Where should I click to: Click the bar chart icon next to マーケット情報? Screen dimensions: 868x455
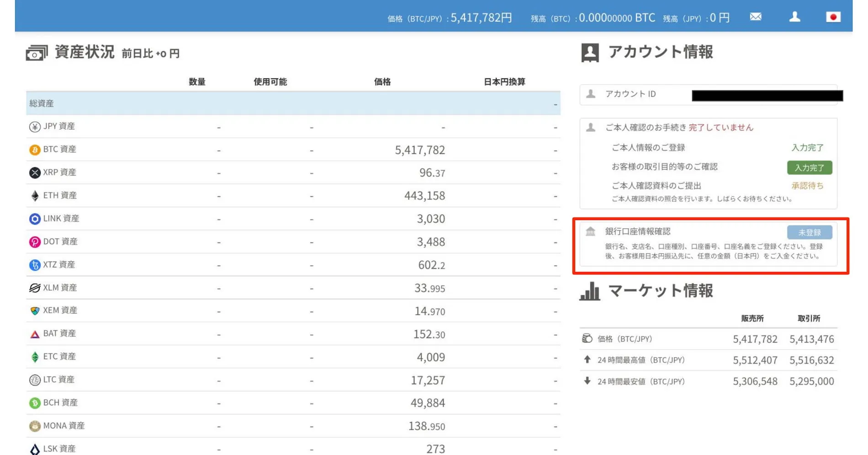click(x=589, y=291)
